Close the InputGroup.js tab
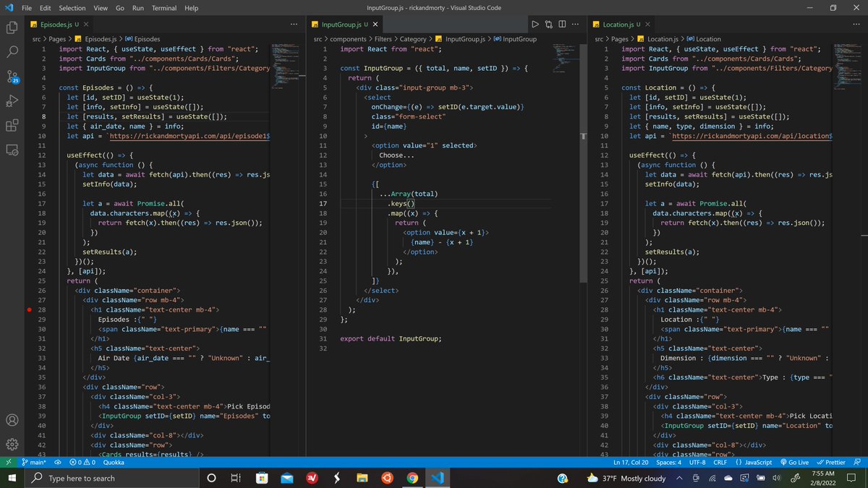 point(375,25)
